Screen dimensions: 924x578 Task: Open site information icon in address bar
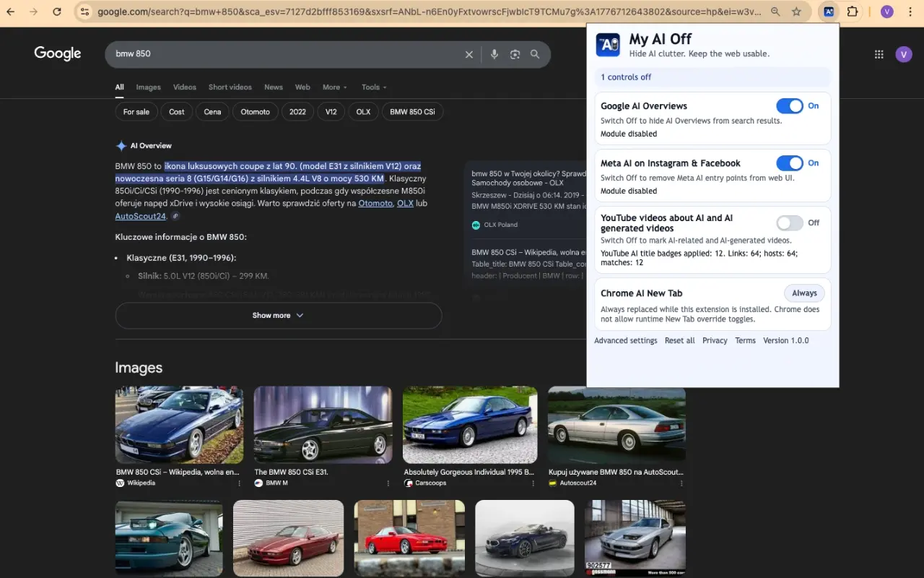[x=85, y=12]
